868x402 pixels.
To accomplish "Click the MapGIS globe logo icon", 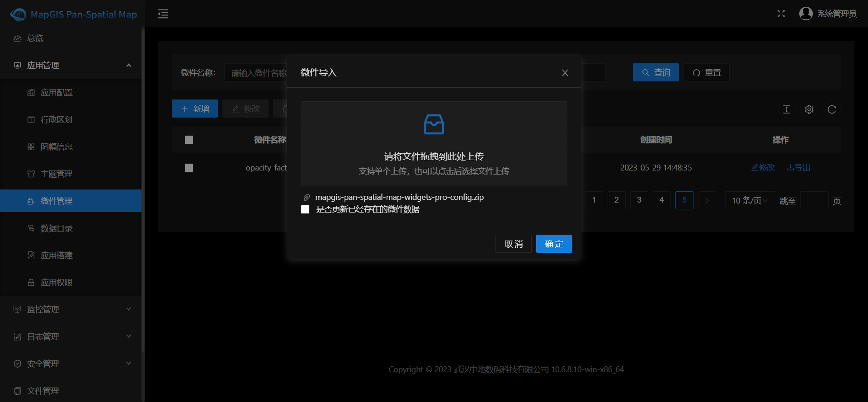I will pyautogui.click(x=18, y=14).
